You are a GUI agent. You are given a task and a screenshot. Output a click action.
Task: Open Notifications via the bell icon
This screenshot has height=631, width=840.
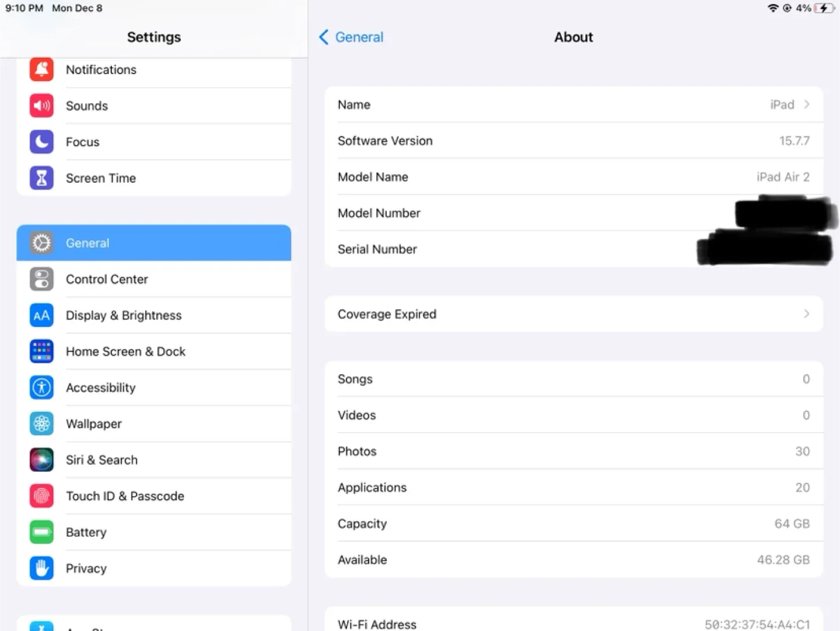point(41,69)
